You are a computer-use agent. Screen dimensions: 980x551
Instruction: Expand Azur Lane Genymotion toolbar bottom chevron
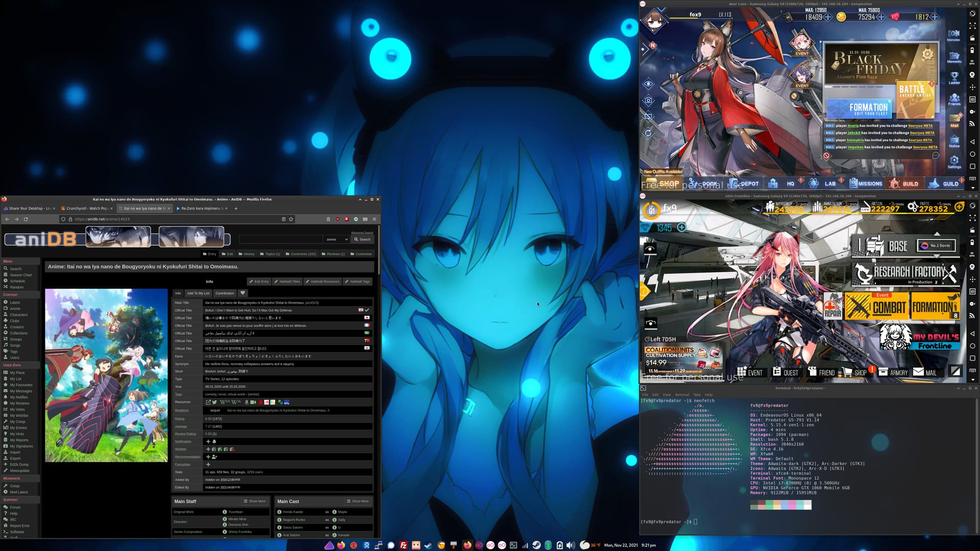[972, 188]
